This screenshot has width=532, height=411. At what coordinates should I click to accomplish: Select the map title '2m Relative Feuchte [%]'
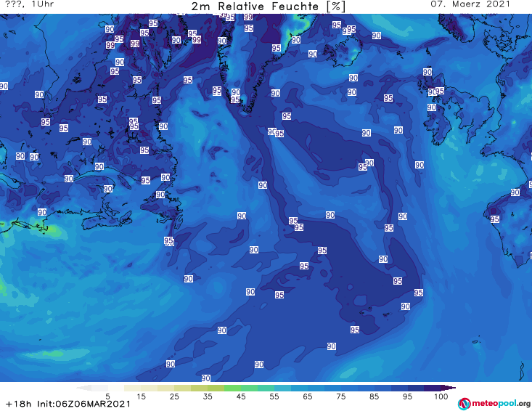point(268,7)
